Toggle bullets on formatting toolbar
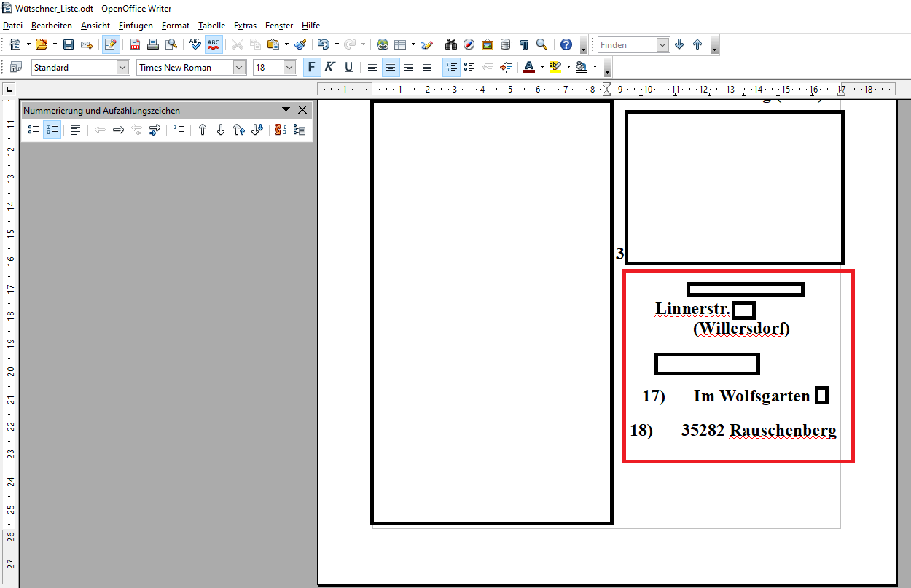911x588 pixels. point(470,67)
